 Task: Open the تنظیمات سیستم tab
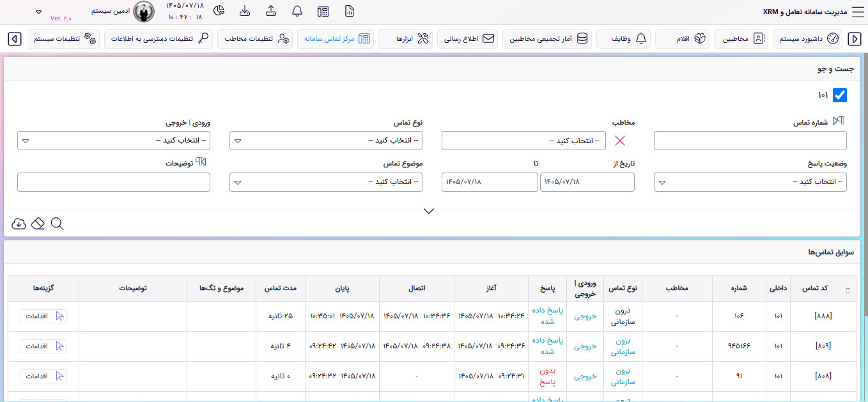[x=63, y=39]
